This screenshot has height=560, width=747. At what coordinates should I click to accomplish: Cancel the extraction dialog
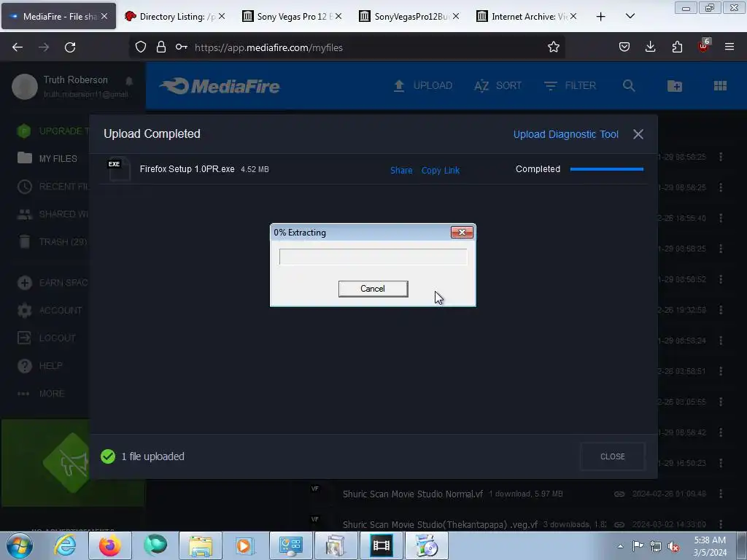[373, 289]
